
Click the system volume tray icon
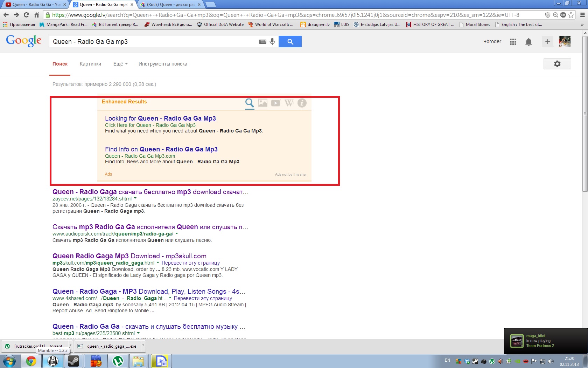[x=551, y=361]
